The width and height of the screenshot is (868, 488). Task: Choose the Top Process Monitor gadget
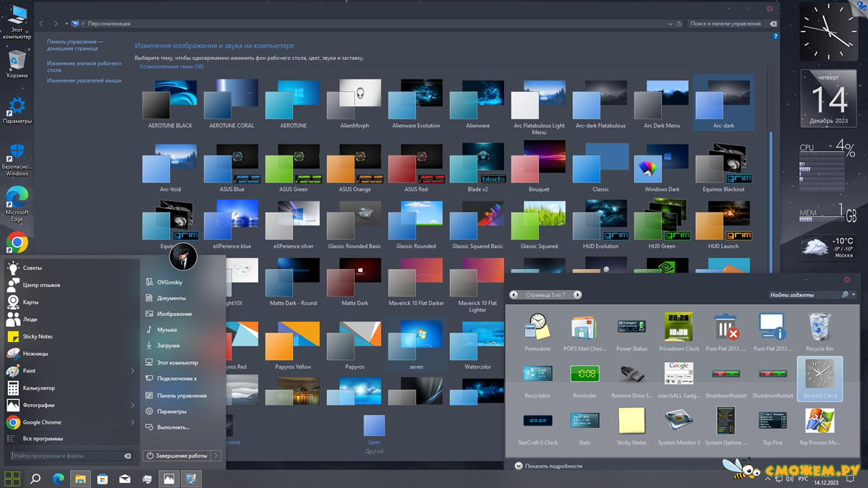coord(820,427)
